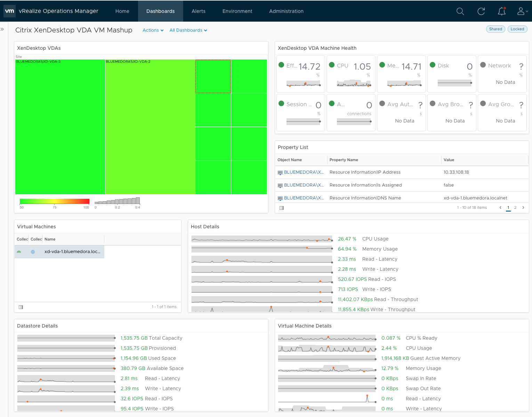Viewport: 532px width, 417px height.
Task: Click the connections widget green status dot
Action: coord(332,103)
